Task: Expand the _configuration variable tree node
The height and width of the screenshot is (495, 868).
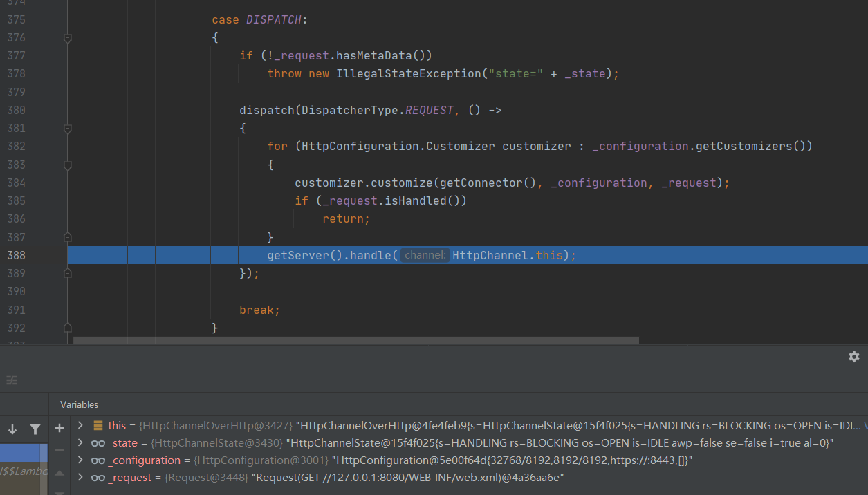Action: [80, 460]
